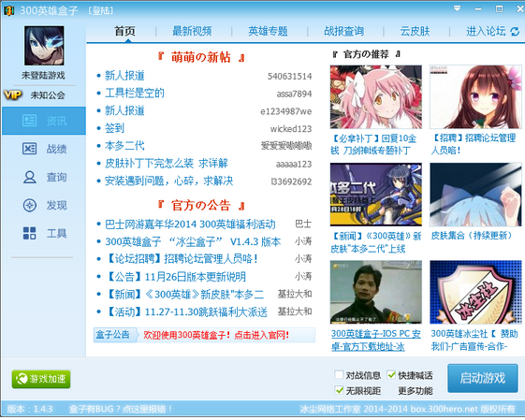Open the 本多二代 post
Screen dimensions: 525x420
124,146
